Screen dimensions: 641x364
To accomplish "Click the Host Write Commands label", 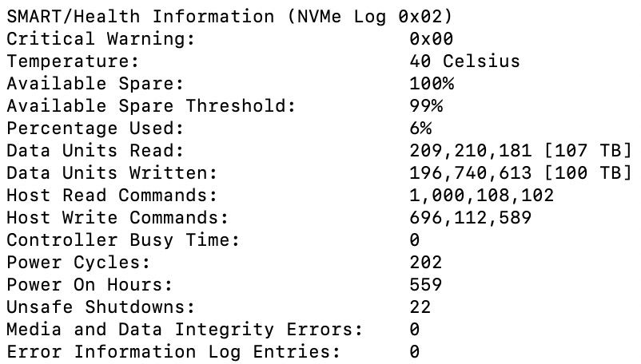I will point(117,217).
